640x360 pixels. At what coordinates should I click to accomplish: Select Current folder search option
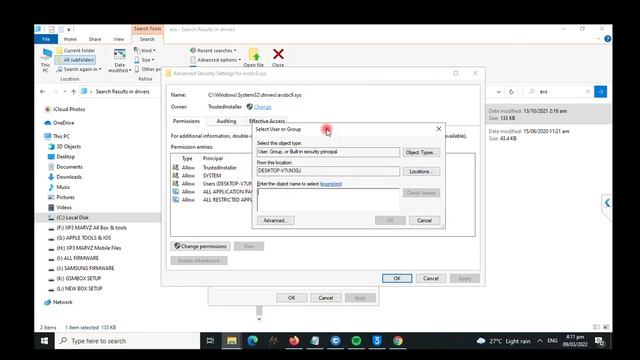click(x=76, y=51)
